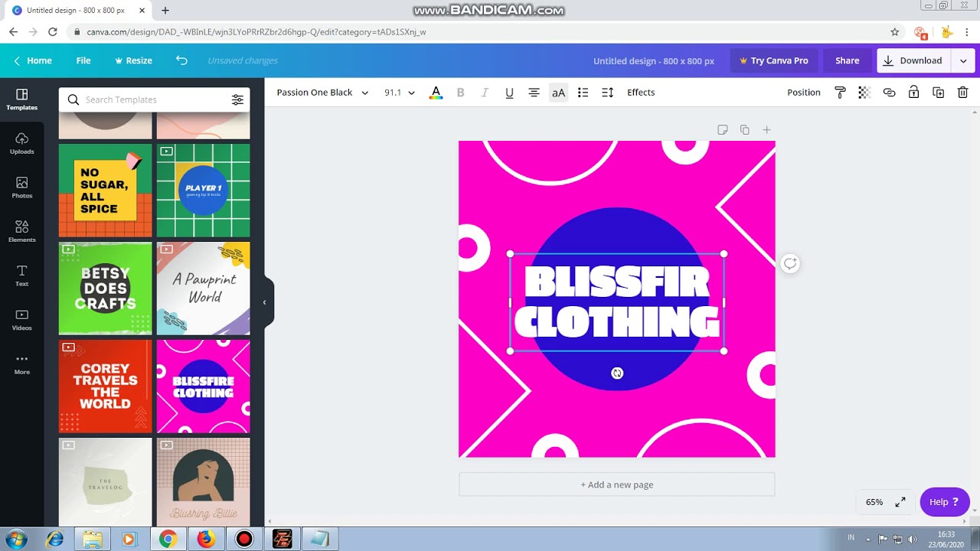Open the font size 91.1 dropdown
980x551 pixels.
point(400,93)
